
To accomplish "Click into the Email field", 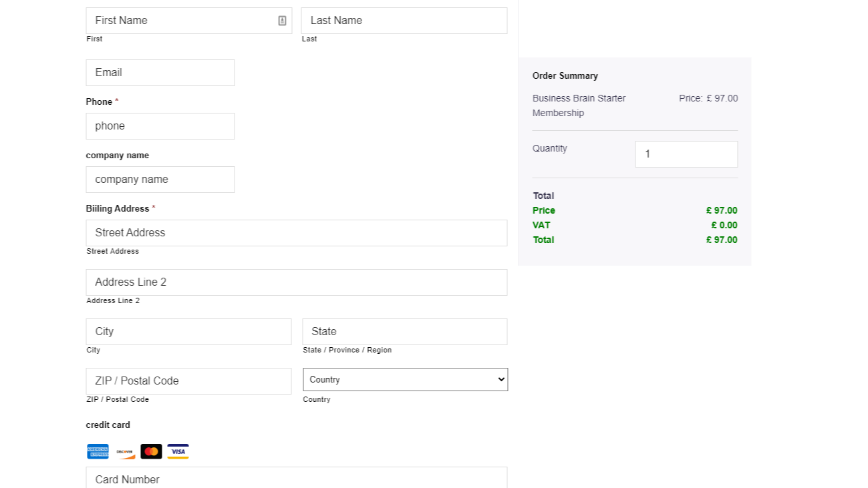I will [160, 73].
